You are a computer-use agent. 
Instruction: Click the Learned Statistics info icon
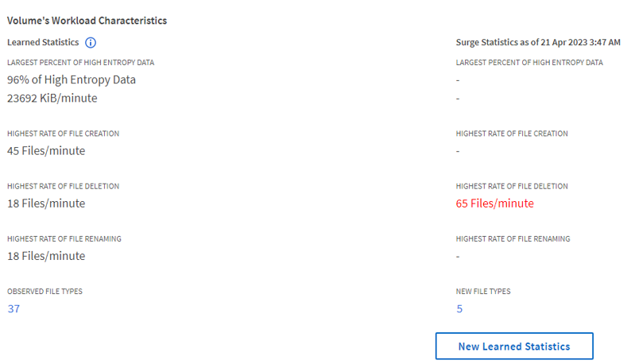[91, 42]
